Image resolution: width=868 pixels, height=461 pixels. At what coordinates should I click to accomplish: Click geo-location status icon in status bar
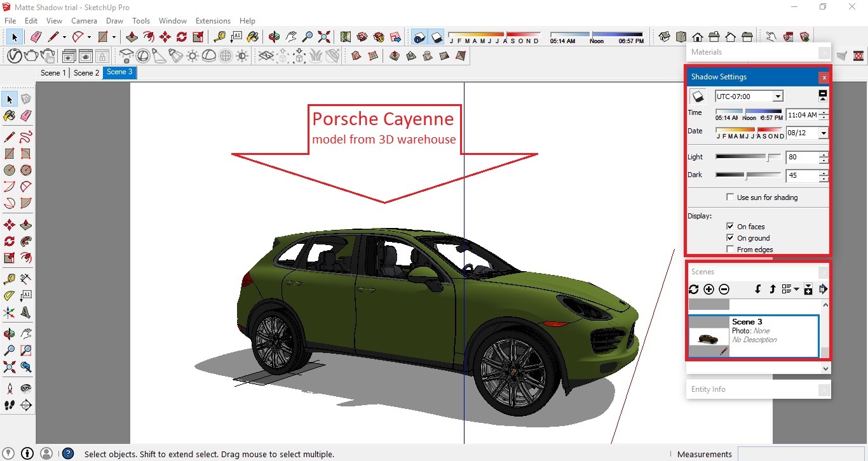9,453
